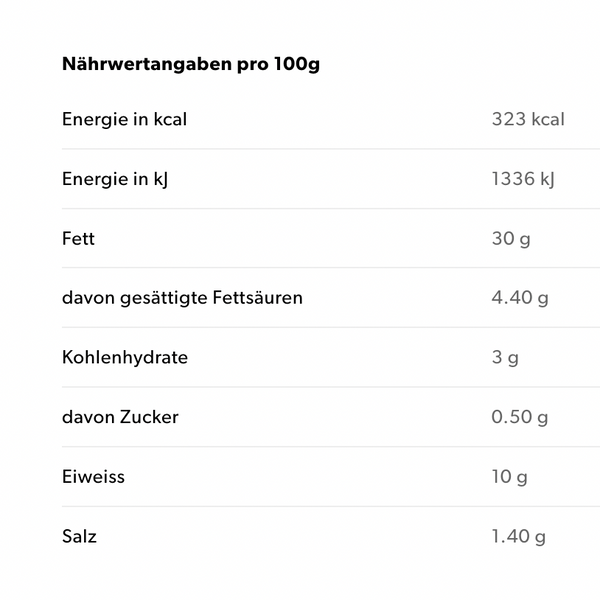Click the 30 g fat value
Screen dimensions: 600x600
(511, 239)
